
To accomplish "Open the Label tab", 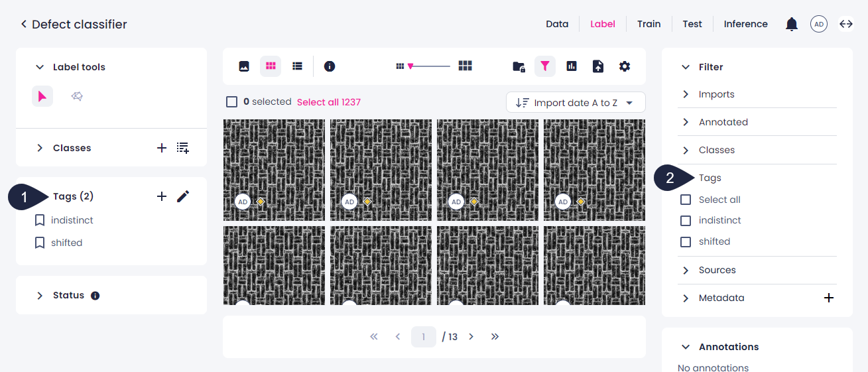I will click(603, 24).
